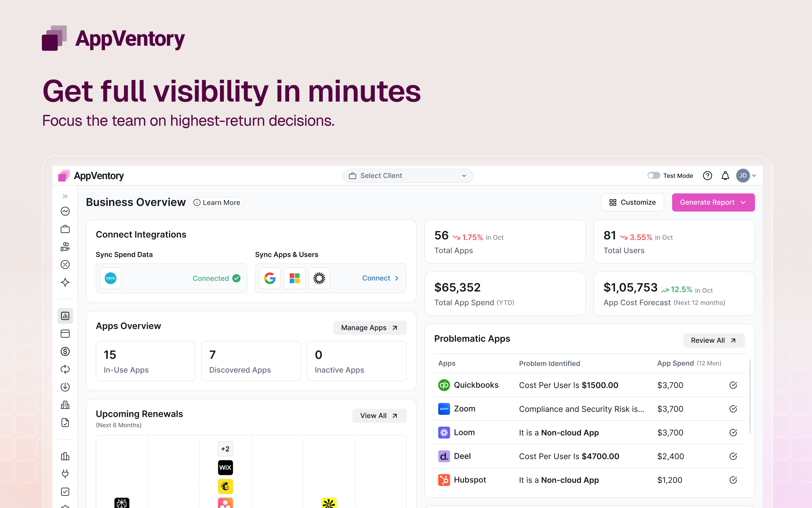Image resolution: width=812 pixels, height=508 pixels.
Task: Mark Hubspot problem as resolved
Action: point(733,480)
